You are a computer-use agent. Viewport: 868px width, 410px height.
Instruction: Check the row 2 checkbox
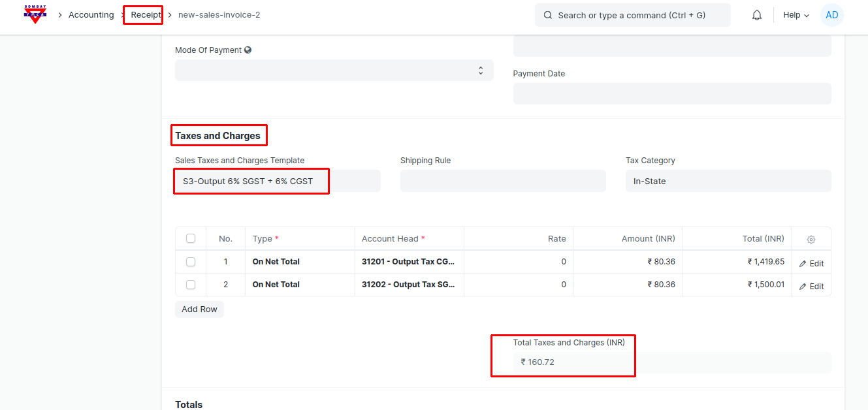(x=191, y=285)
